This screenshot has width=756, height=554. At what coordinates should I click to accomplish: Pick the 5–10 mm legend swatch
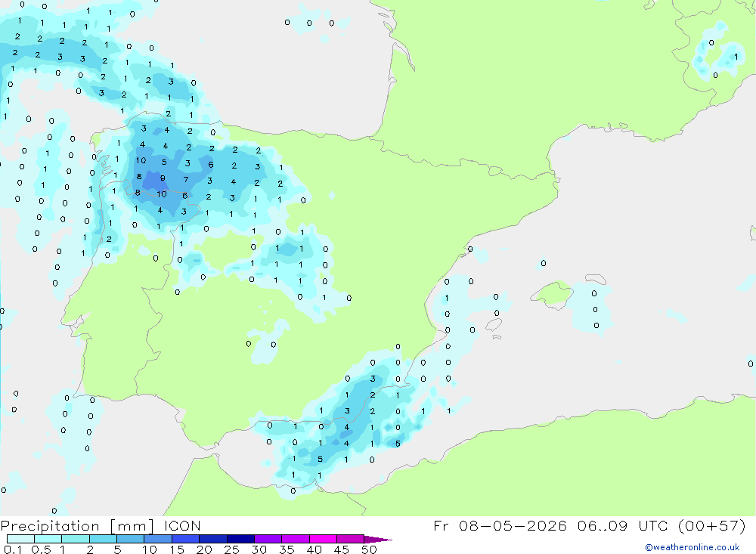tap(130, 539)
